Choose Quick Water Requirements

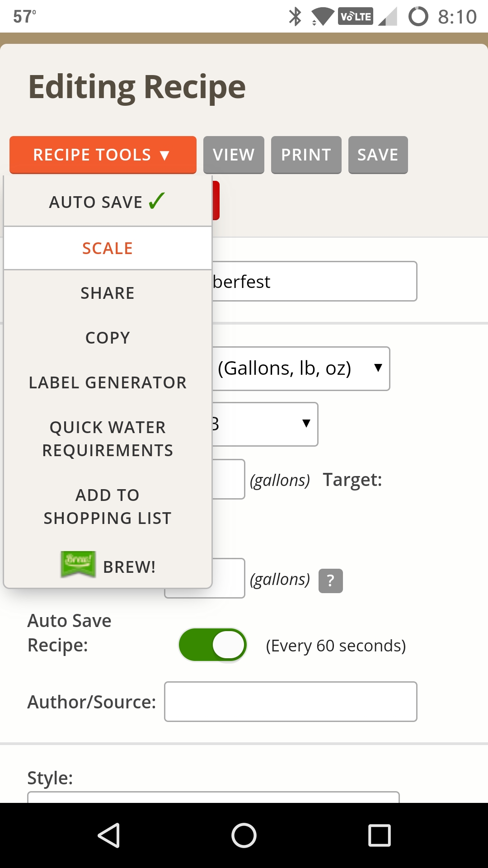coord(108,439)
